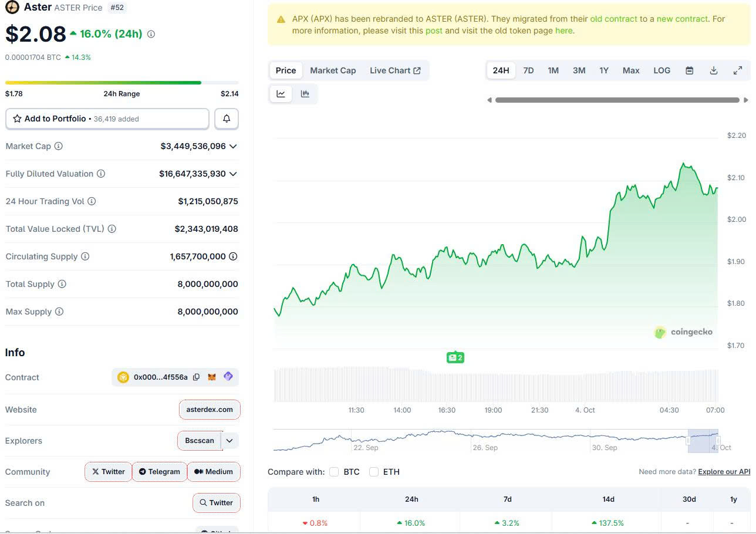
Task: Download the chart as an image
Action: [713, 70]
